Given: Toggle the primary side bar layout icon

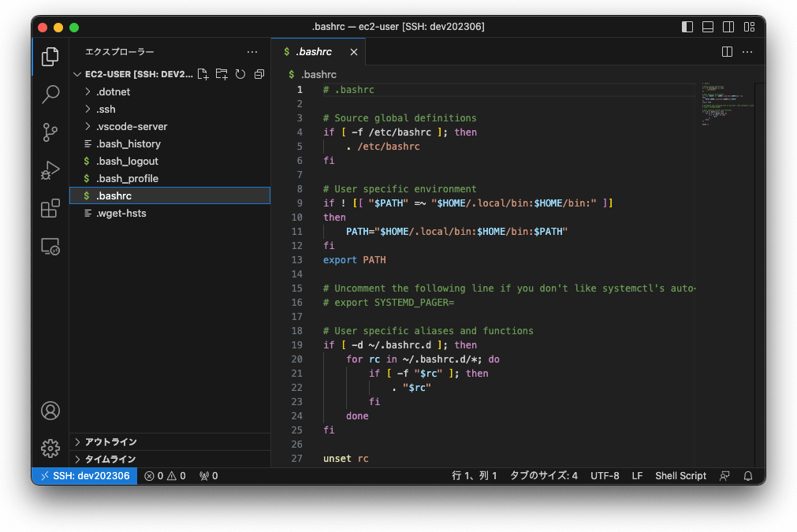Looking at the screenshot, I should coord(687,27).
